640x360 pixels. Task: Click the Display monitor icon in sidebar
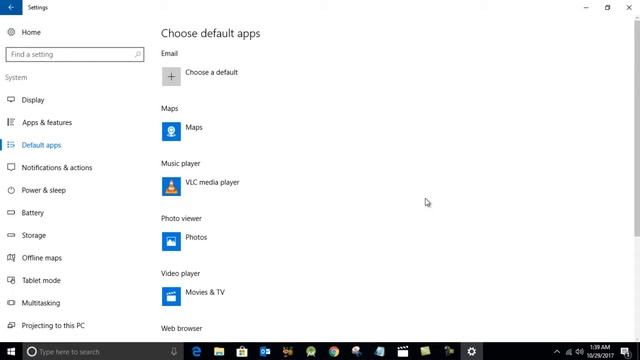coord(11,100)
